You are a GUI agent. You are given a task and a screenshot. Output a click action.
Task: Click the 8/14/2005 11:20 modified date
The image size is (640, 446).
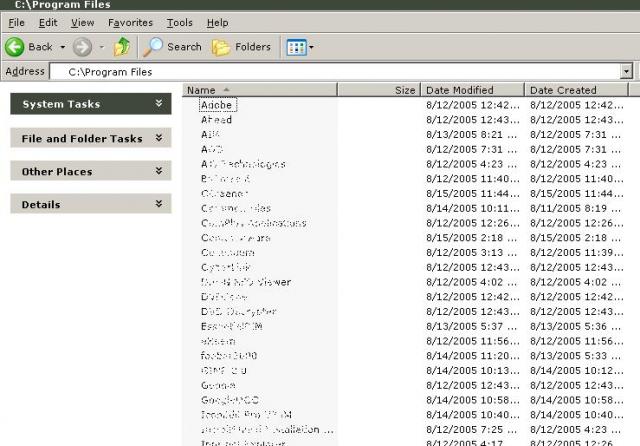(473, 355)
